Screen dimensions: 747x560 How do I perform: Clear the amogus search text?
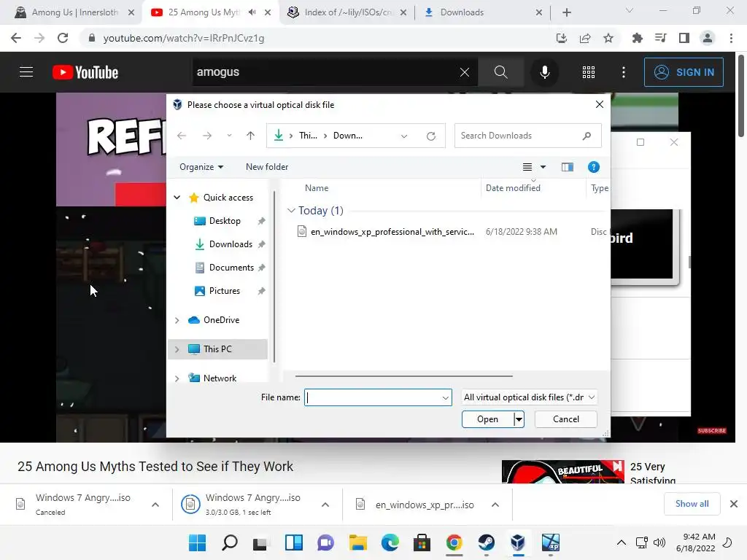(x=465, y=72)
